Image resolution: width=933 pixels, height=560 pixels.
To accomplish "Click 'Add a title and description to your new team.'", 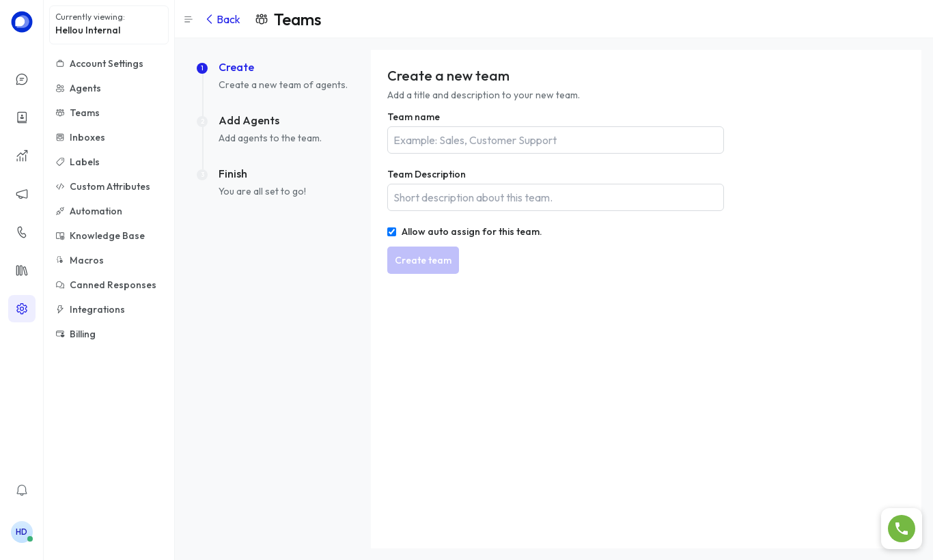I will pyautogui.click(x=483, y=96).
